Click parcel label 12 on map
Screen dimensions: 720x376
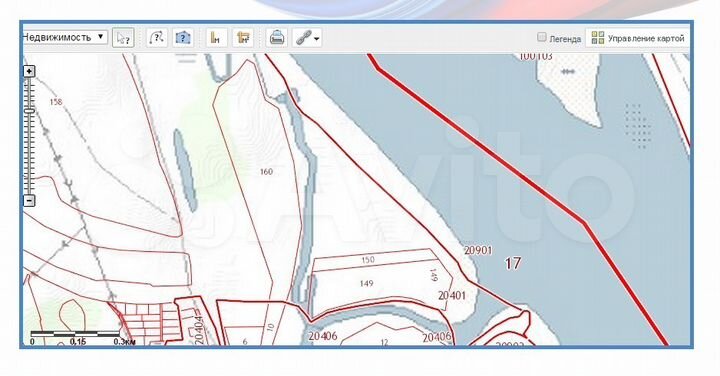tap(384, 342)
